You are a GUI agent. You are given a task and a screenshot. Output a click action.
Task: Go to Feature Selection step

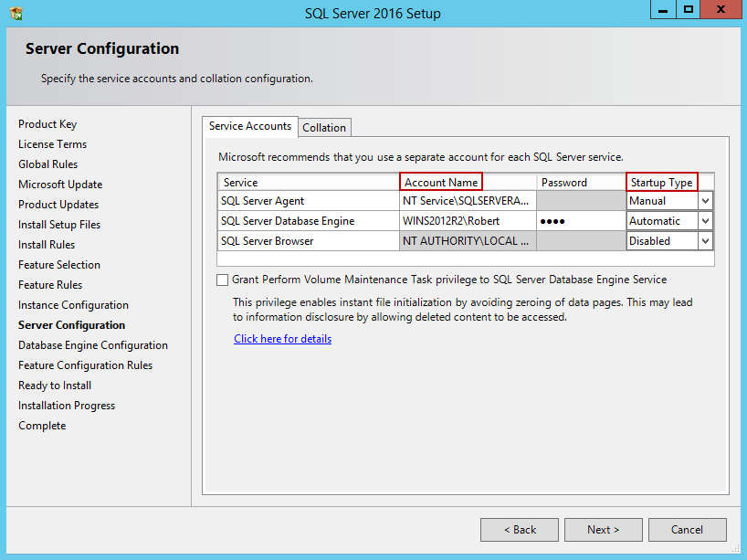coord(58,264)
